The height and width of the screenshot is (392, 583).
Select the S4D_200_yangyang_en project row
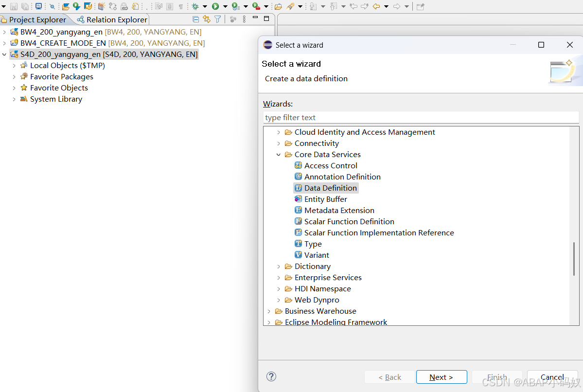coord(104,54)
